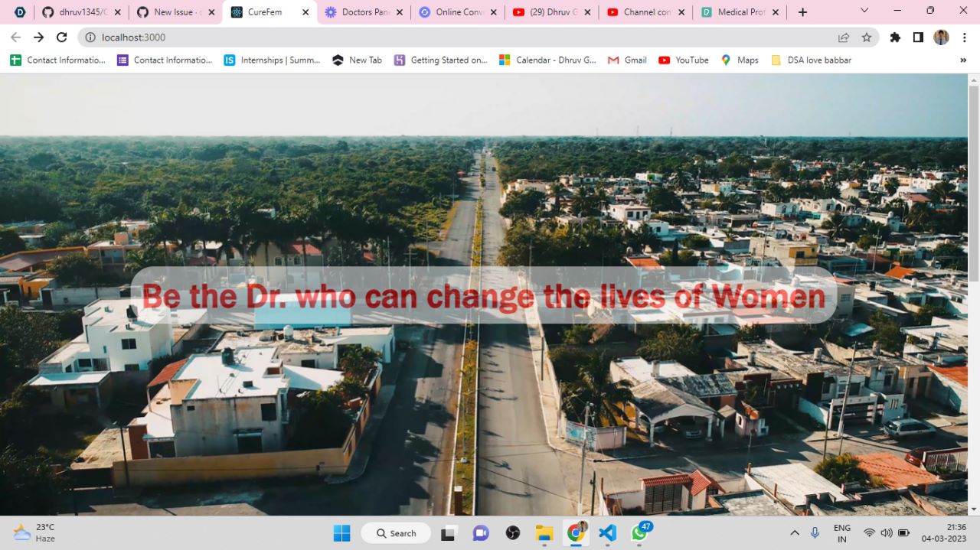Open the Wi-Fi network tray icon
The width and height of the screenshot is (980, 550).
pyautogui.click(x=869, y=533)
